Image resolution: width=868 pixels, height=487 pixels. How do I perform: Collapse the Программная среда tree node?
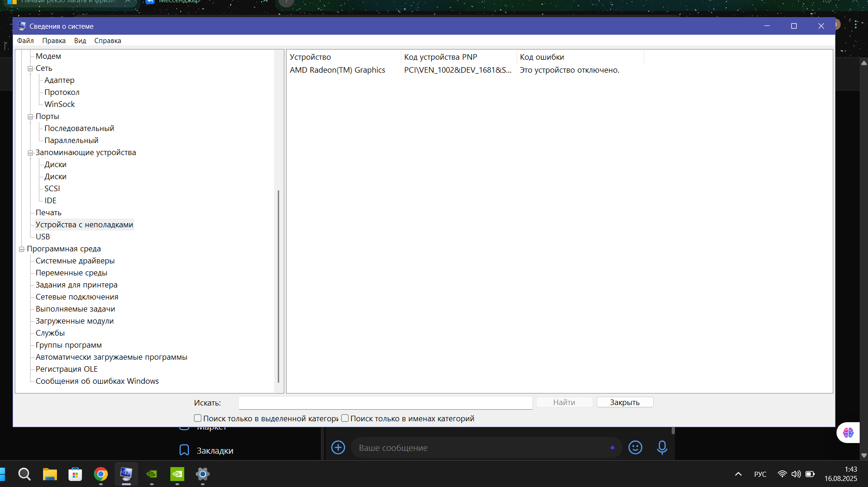(21, 249)
